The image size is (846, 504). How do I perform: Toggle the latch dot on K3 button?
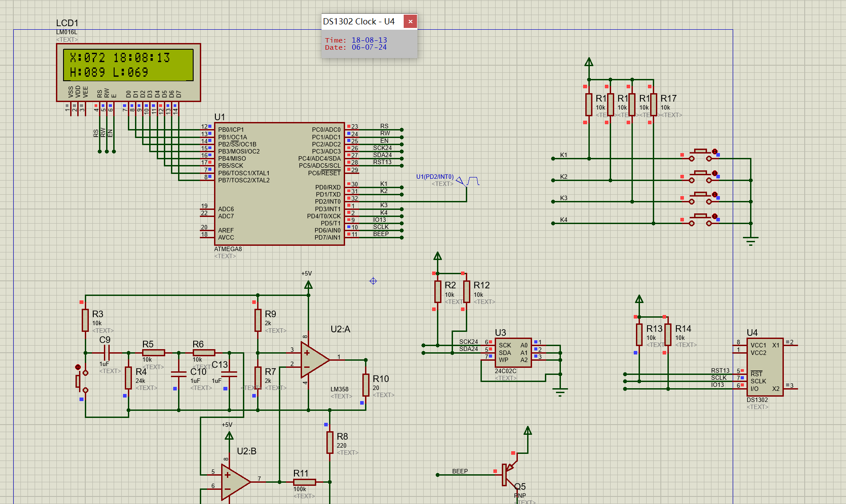point(715,194)
